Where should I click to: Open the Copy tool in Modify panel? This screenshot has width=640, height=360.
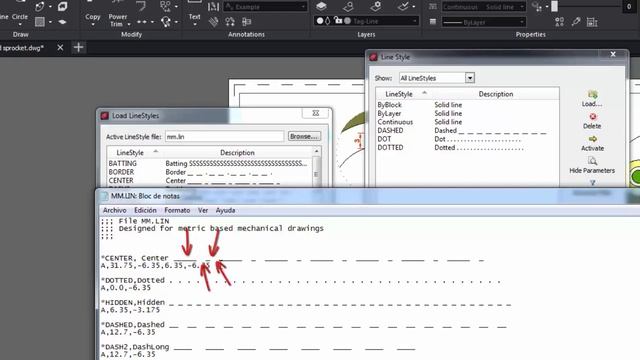point(93,17)
